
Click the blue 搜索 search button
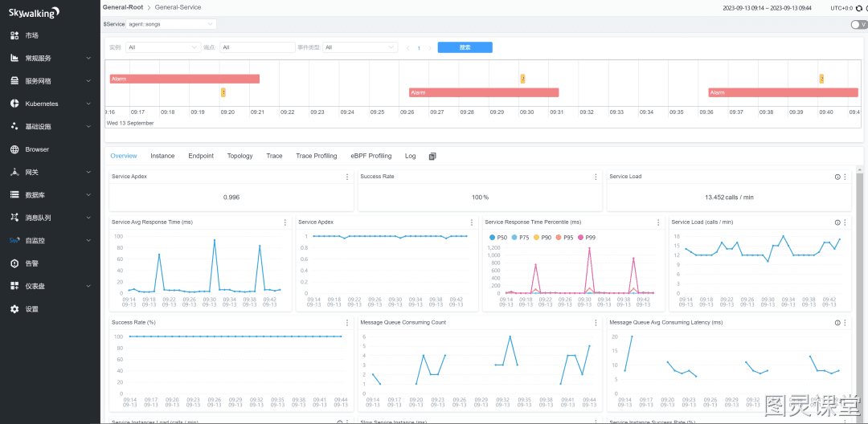[x=465, y=47]
